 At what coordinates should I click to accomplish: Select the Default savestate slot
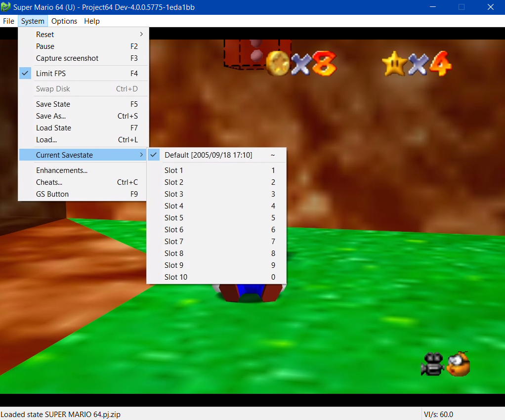point(216,155)
